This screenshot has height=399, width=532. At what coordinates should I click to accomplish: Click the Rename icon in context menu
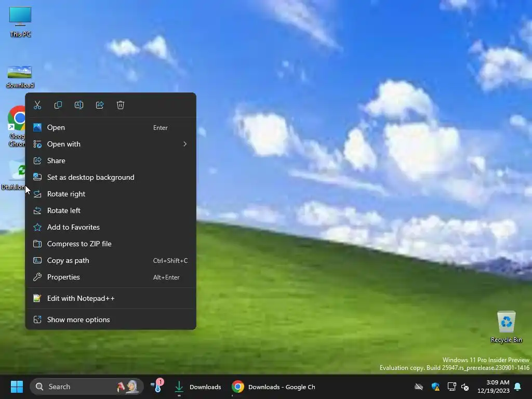point(79,105)
